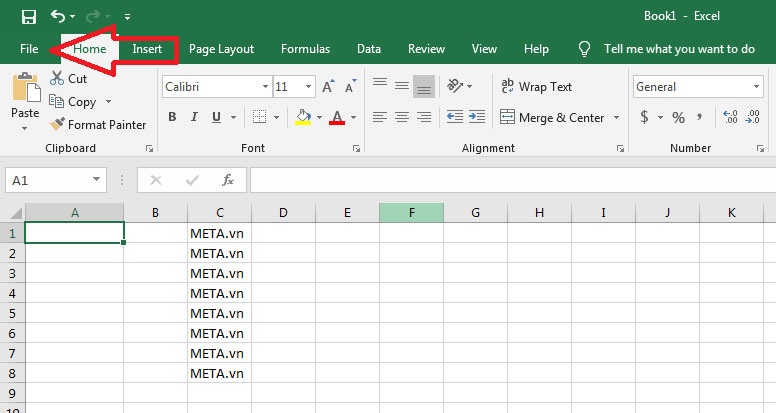Select column F header
The height and width of the screenshot is (413, 776).
[411, 213]
